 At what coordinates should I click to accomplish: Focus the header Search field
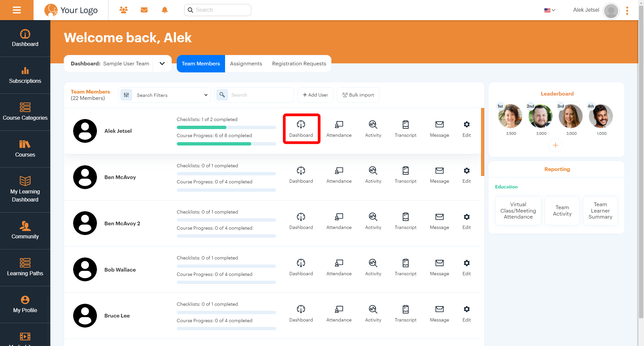[218, 10]
